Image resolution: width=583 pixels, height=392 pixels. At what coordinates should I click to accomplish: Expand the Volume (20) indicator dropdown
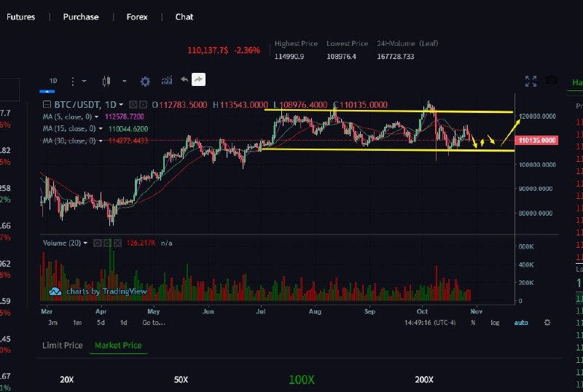(85, 243)
